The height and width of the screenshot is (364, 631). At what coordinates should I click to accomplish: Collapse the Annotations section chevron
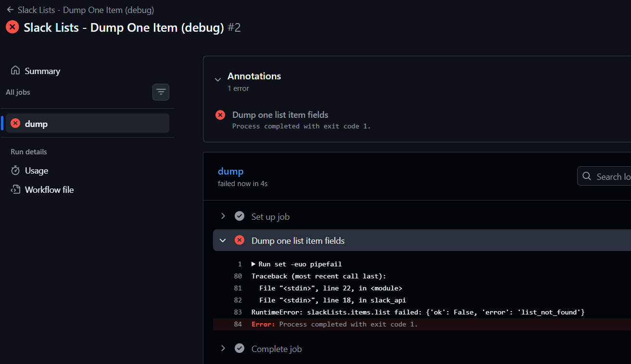pyautogui.click(x=218, y=79)
